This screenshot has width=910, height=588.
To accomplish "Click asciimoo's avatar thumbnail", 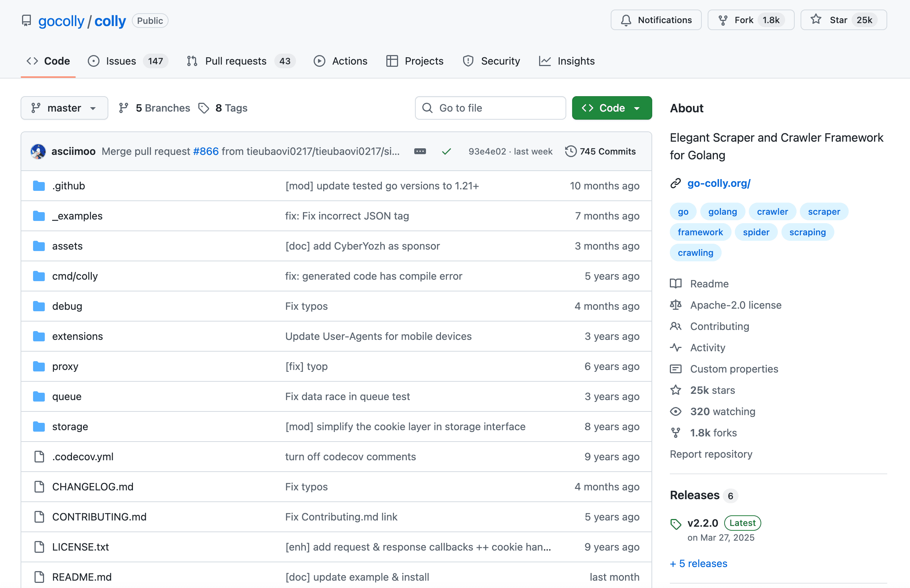I will 38,151.
